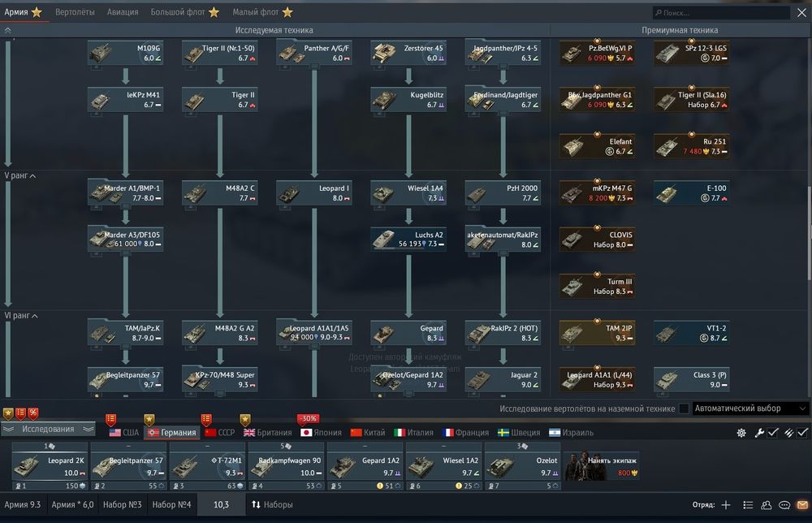The width and height of the screenshot is (812, 523).
Task: Select the Япония nation tab
Action: (321, 432)
